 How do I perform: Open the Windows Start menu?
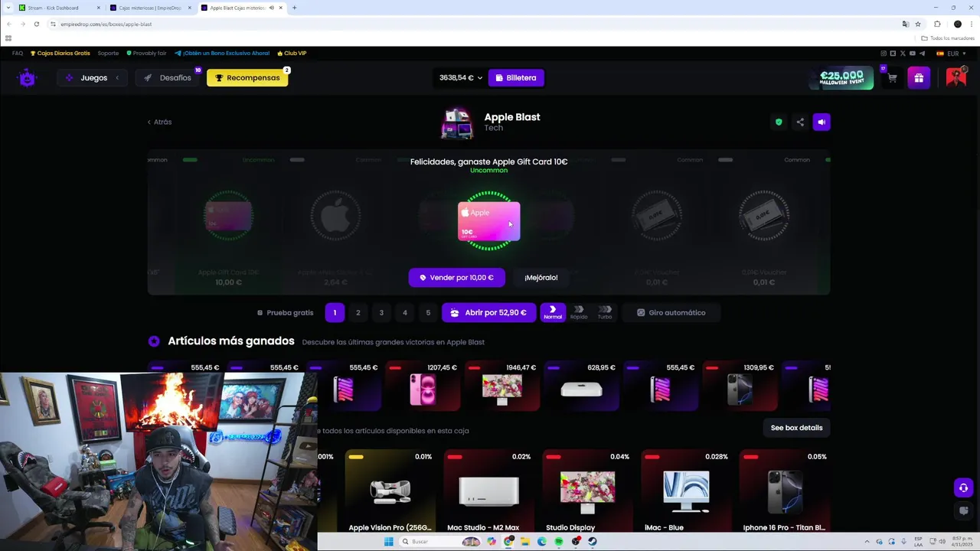[x=388, y=542]
